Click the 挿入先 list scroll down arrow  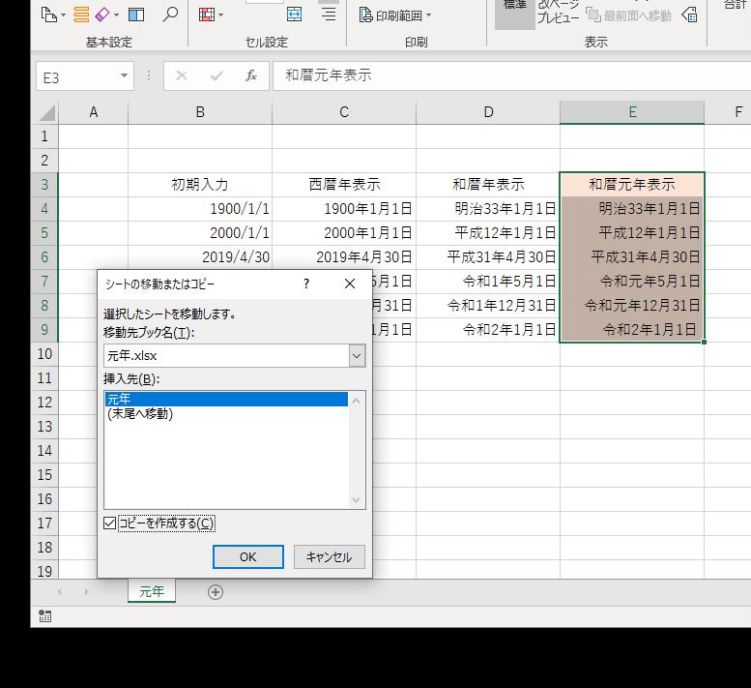pos(356,500)
